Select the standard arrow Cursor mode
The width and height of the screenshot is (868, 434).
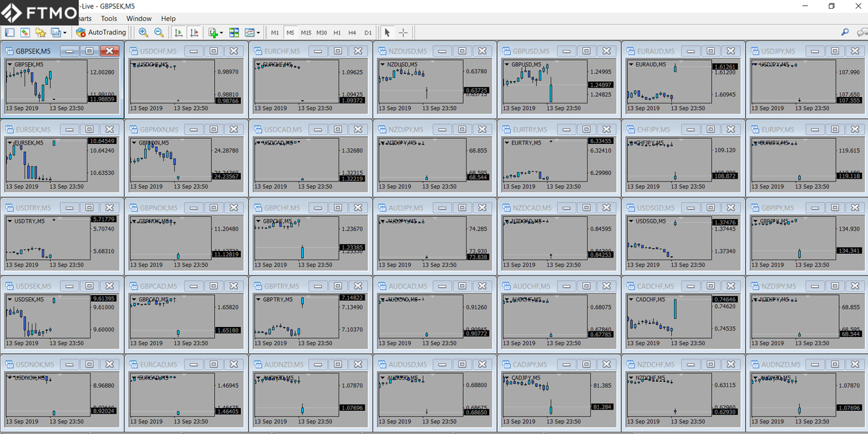click(387, 33)
